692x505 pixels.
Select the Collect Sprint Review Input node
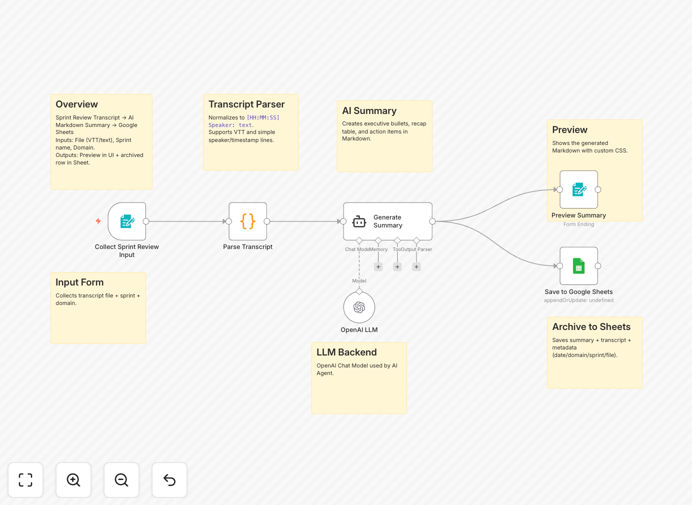coord(127,221)
